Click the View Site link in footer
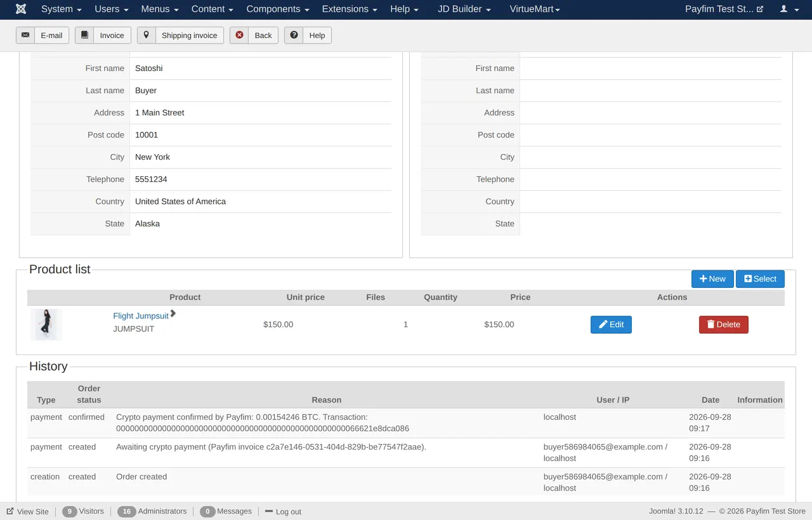 click(x=27, y=512)
